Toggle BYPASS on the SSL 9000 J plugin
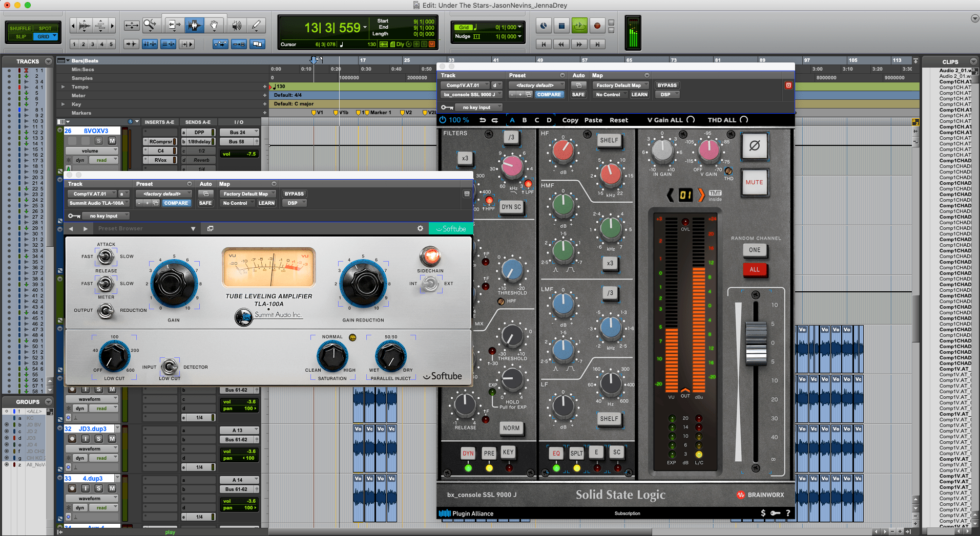The image size is (980, 536). coord(666,85)
